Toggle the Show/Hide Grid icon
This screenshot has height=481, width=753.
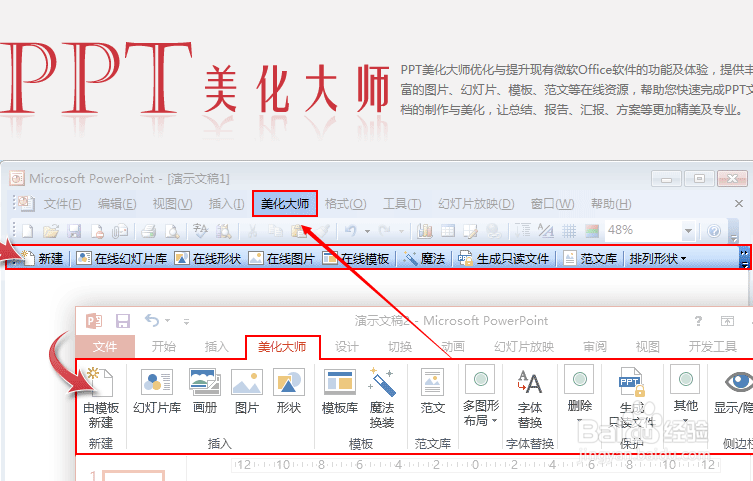(x=569, y=231)
